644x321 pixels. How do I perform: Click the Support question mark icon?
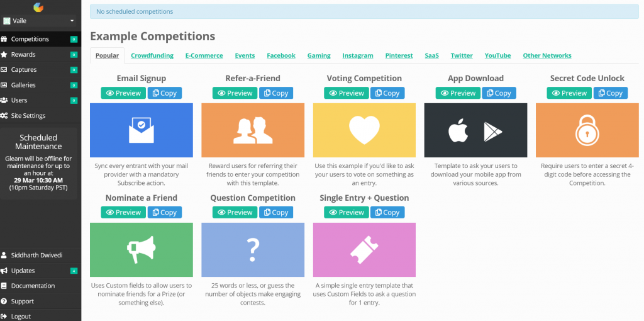[x=4, y=301]
